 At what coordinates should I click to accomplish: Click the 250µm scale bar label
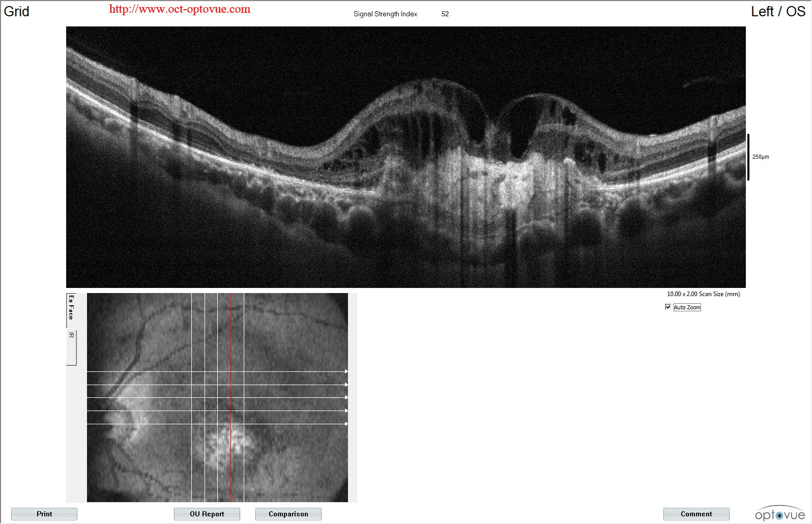click(761, 157)
